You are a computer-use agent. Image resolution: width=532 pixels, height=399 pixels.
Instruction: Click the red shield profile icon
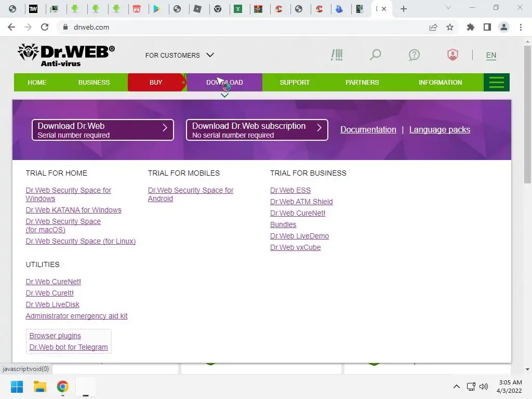coord(453,55)
